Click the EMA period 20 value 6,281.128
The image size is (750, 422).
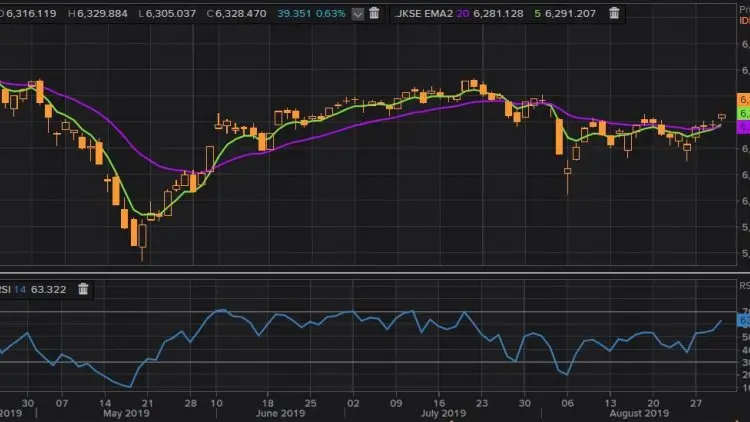point(498,13)
